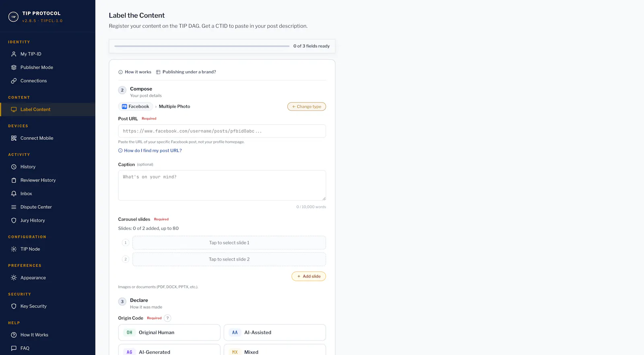Click the Appearance sun icon
This screenshot has width=644, height=355.
pos(14,278)
